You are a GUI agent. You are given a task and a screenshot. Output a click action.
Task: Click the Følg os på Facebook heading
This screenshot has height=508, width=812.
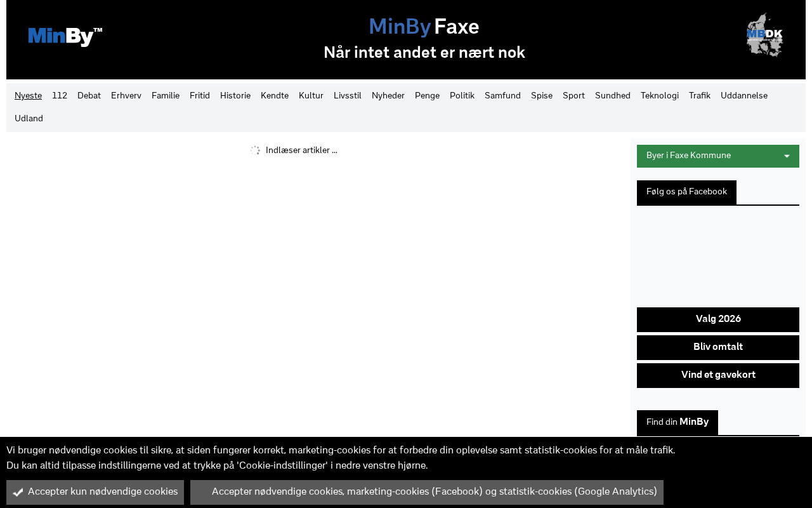686,192
